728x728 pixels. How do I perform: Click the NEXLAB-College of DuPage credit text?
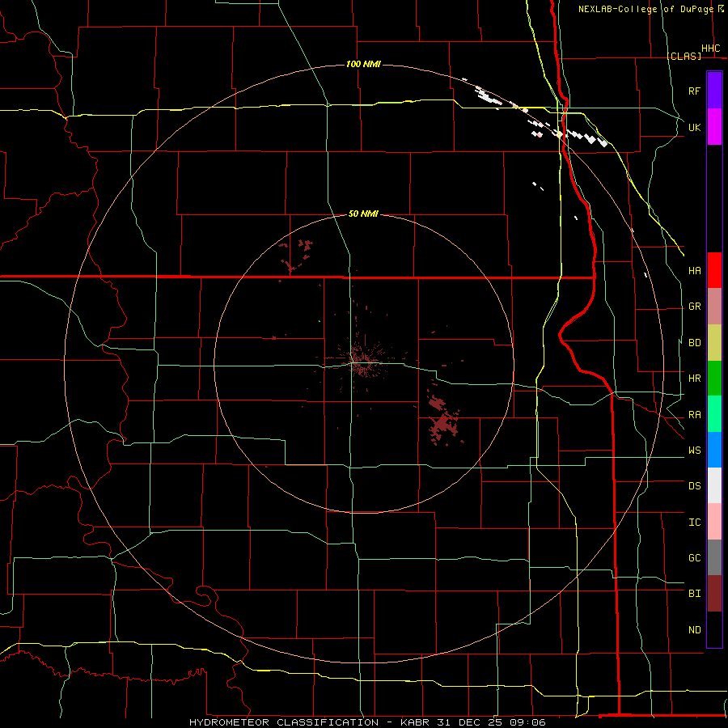(x=645, y=9)
